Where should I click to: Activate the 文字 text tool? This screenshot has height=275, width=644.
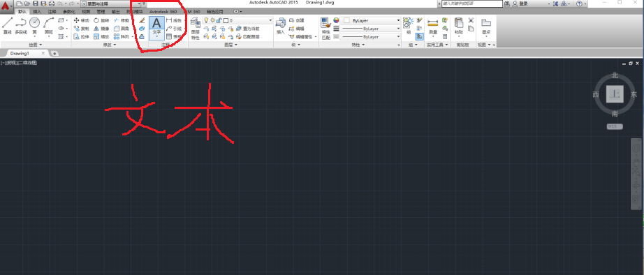pyautogui.click(x=156, y=27)
